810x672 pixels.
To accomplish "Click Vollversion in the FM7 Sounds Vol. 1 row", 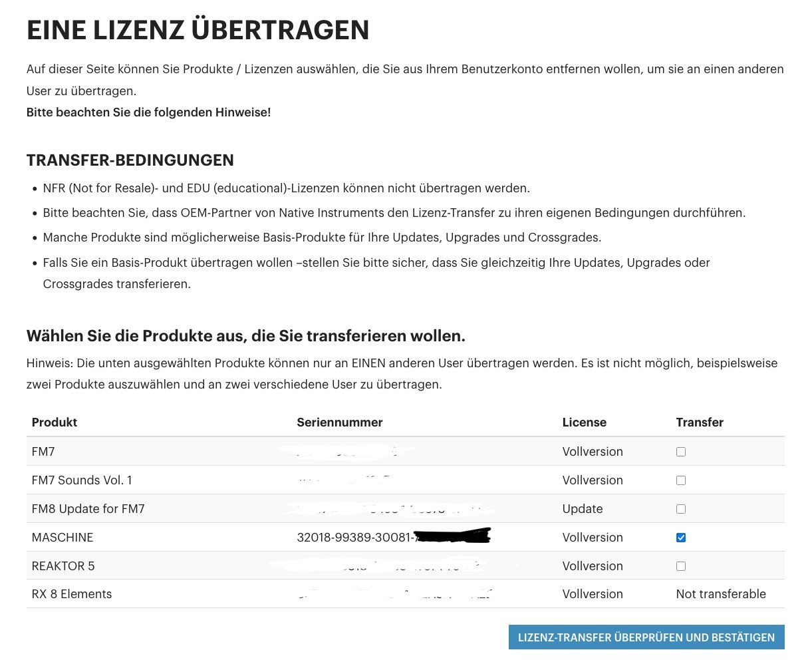I will [593, 480].
